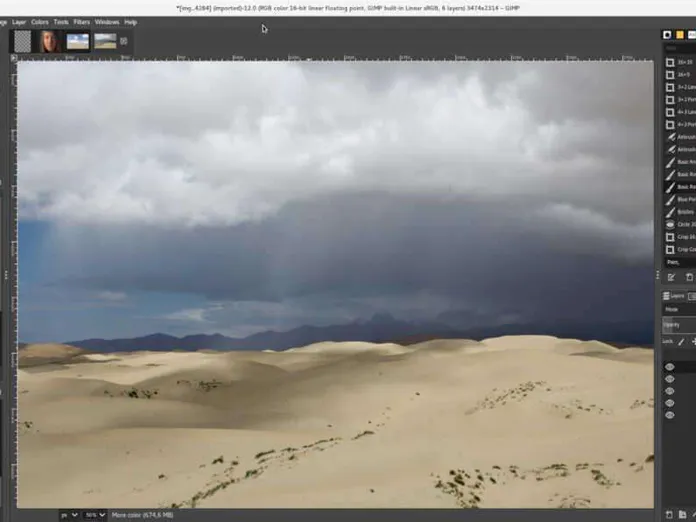The width and height of the screenshot is (696, 522).
Task: Hide the topmost layer with eye icon
Action: [670, 367]
